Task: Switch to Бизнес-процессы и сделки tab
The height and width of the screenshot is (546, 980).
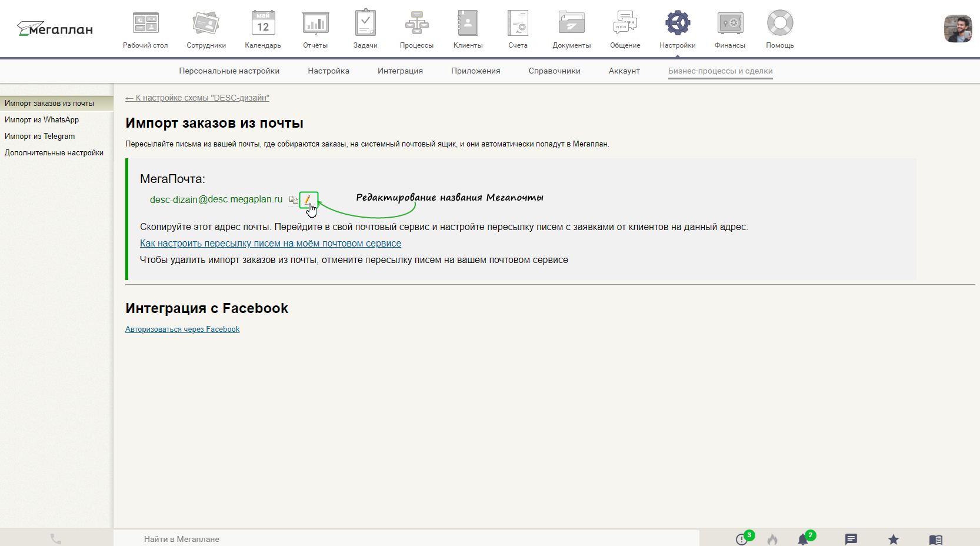Action: pos(721,71)
